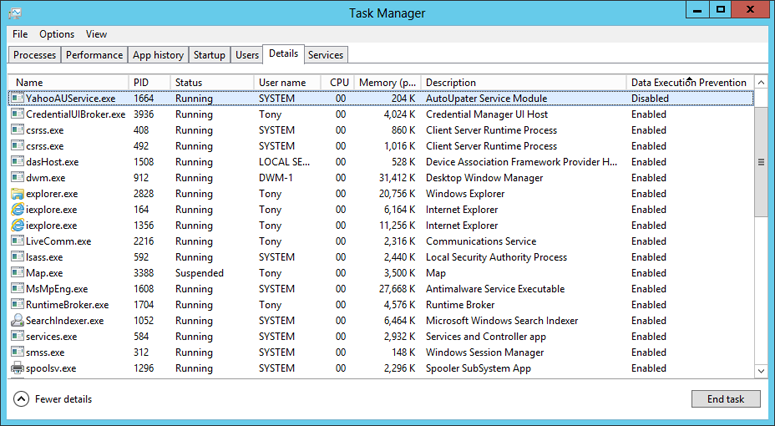This screenshot has height=426, width=775.
Task: Click the vertical scrollbar thumb
Action: (760, 162)
